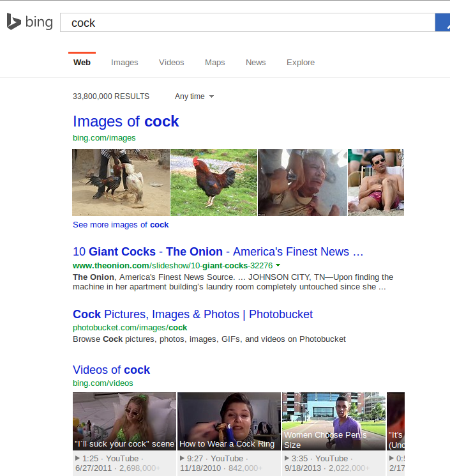The image size is (450, 476).
Task: Click the bing.com/videos green link
Action: [103, 383]
